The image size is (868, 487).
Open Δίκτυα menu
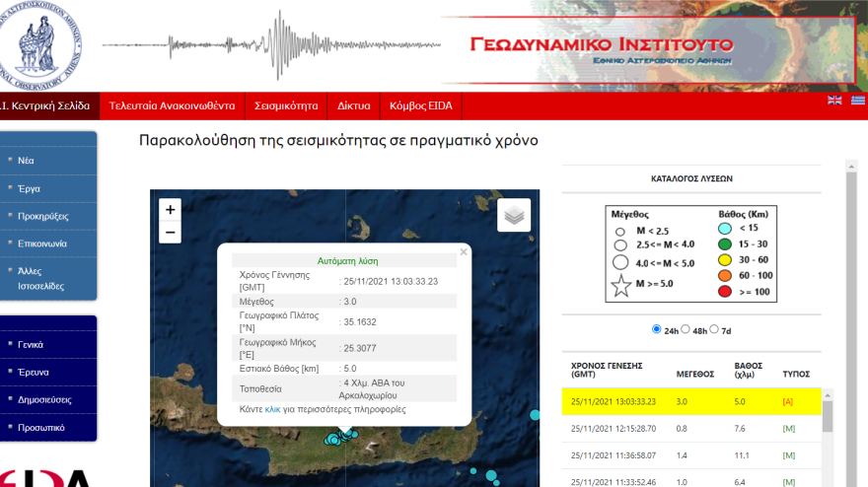coord(354,105)
